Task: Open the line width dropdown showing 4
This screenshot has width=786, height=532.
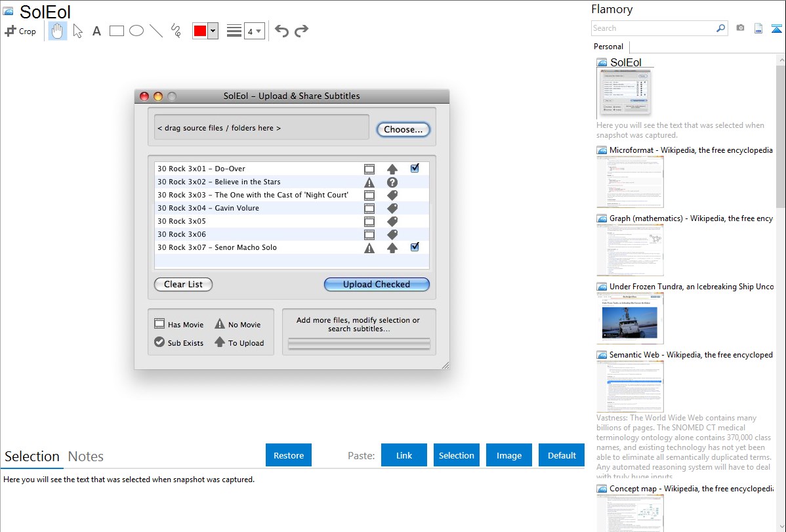Action: click(254, 31)
